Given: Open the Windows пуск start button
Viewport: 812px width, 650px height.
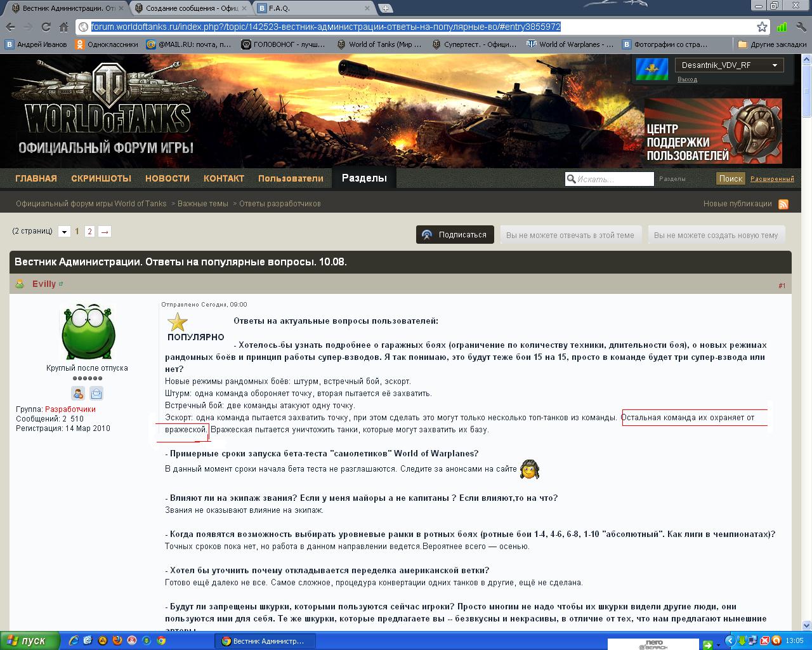Looking at the screenshot, I should (x=30, y=640).
